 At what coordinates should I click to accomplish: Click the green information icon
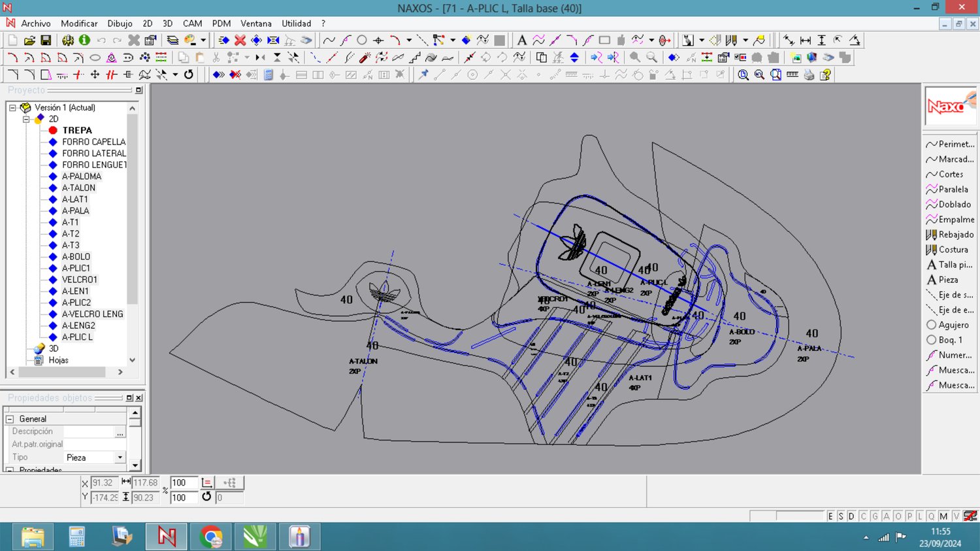pyautogui.click(x=84, y=41)
